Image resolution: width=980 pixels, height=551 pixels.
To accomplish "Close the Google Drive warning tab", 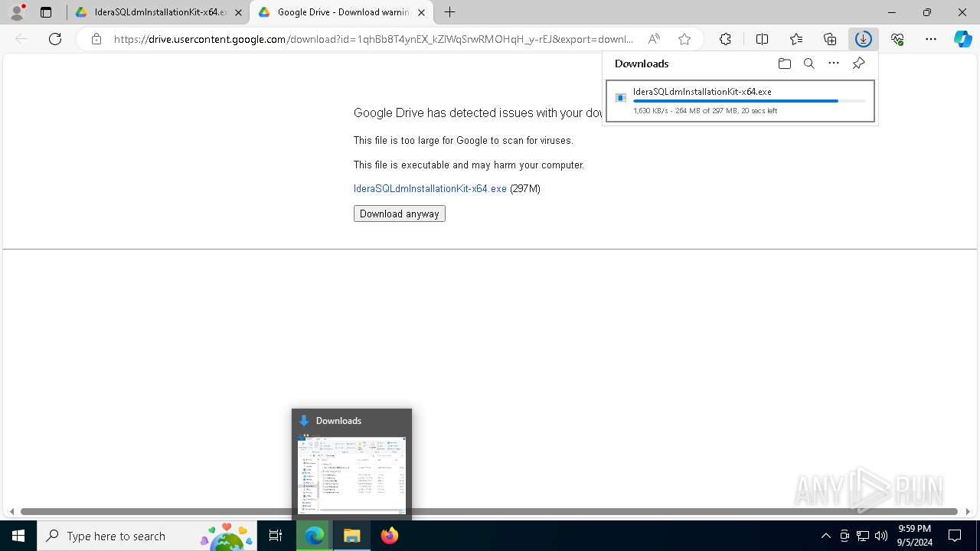I will click(422, 12).
